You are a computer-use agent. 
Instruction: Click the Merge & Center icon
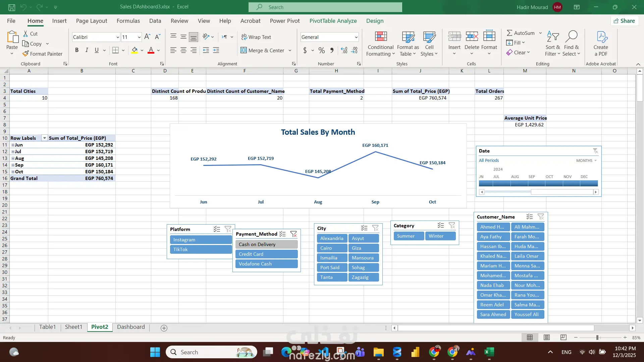tap(244, 50)
